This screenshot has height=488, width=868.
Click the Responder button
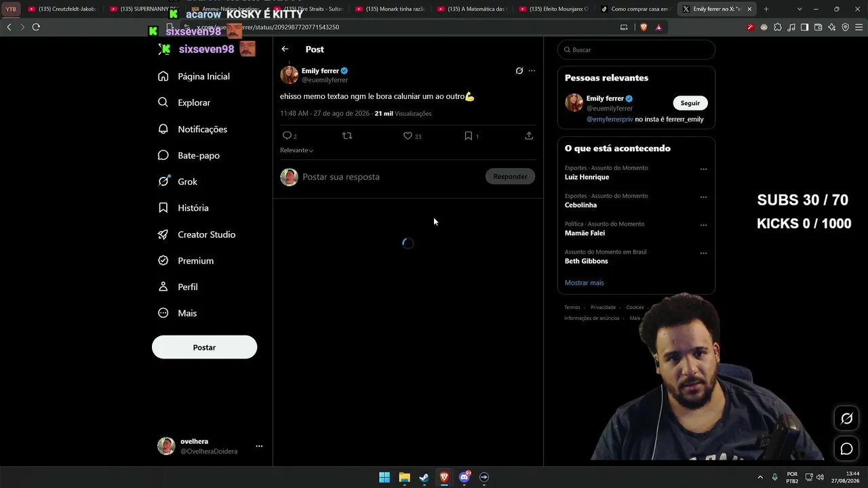pyautogui.click(x=510, y=176)
